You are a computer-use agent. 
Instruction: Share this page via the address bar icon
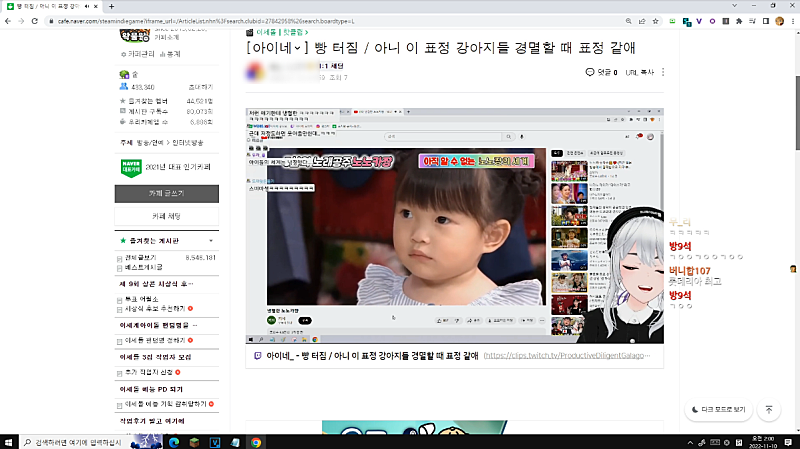pos(642,21)
